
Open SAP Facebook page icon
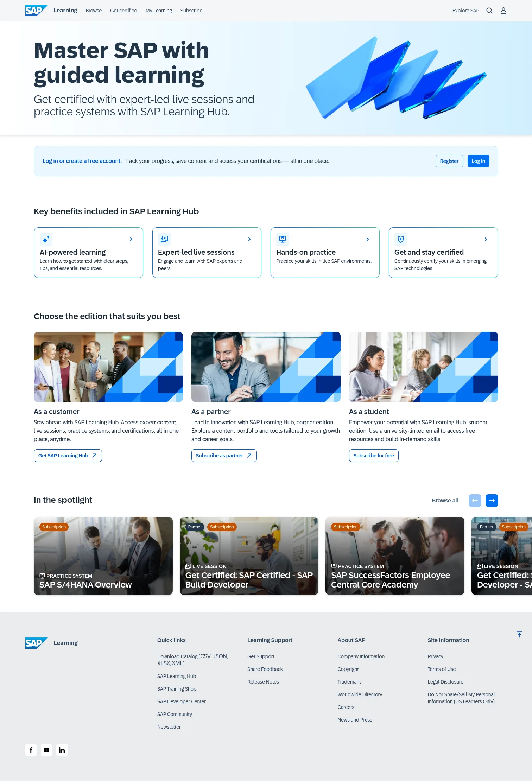pyautogui.click(x=31, y=750)
